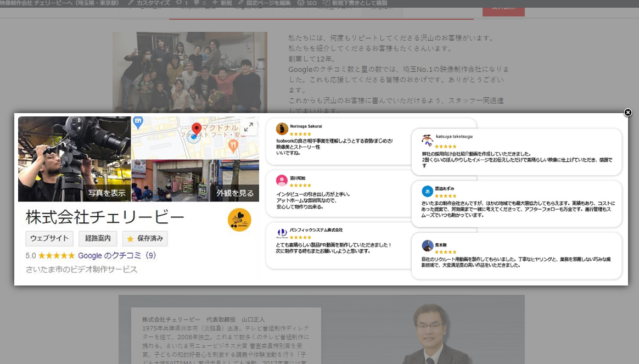The image size is (639, 364).
Task: Close the lightbox popup with X icon
Action: pyautogui.click(x=628, y=113)
